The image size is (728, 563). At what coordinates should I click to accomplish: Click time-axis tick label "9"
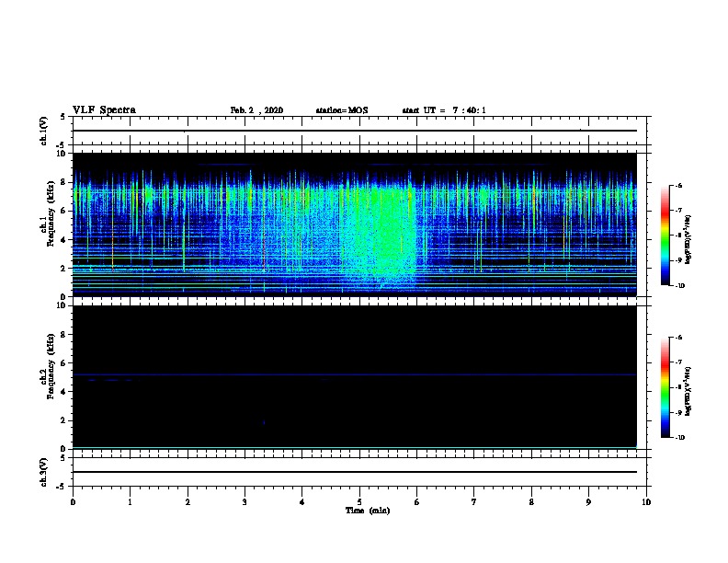point(588,502)
